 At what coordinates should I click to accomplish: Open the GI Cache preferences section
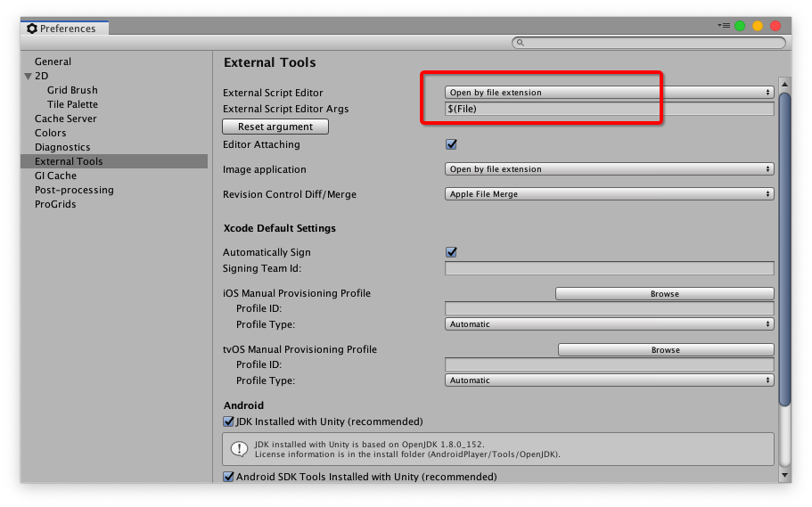55,176
